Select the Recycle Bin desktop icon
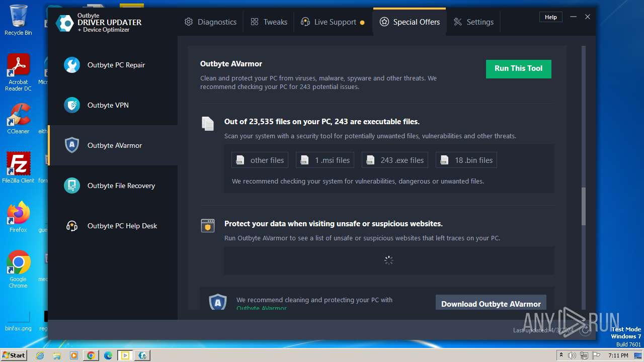Screen dimensions: 644x362 coord(18,21)
